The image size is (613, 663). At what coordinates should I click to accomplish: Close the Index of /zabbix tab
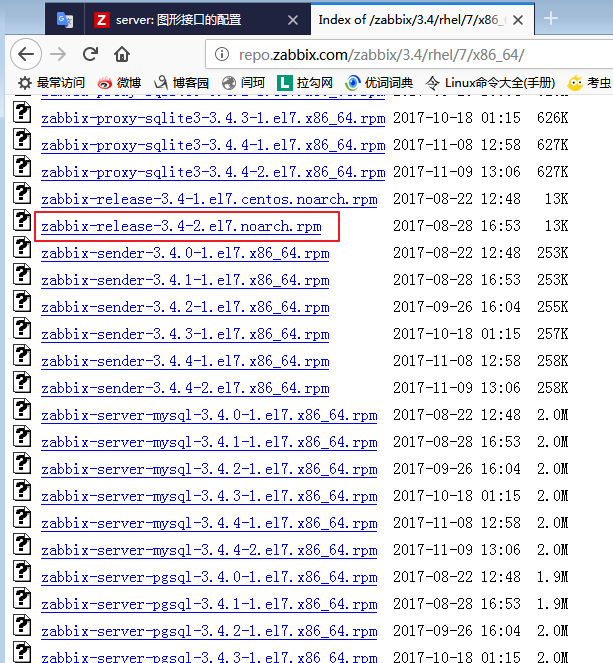[518, 20]
